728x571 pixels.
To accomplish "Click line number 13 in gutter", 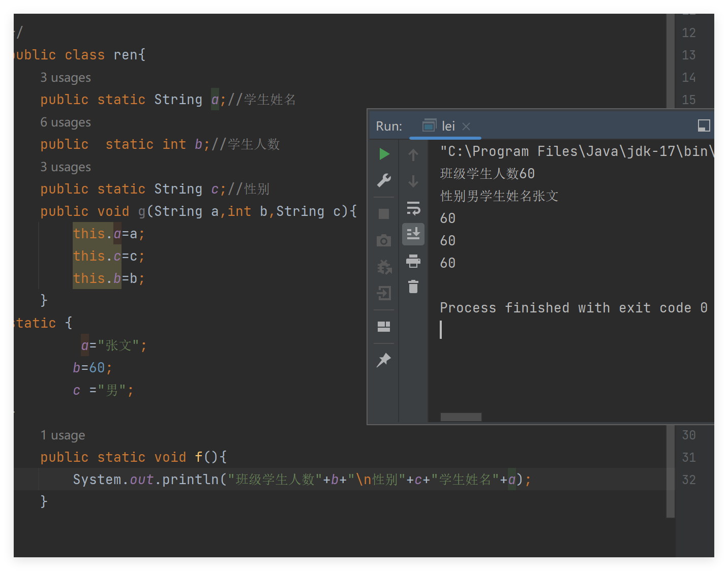I will pyautogui.click(x=689, y=55).
